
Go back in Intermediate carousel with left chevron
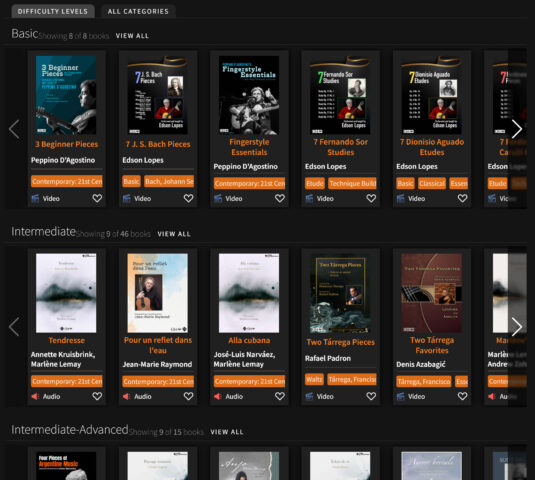pos(14,327)
